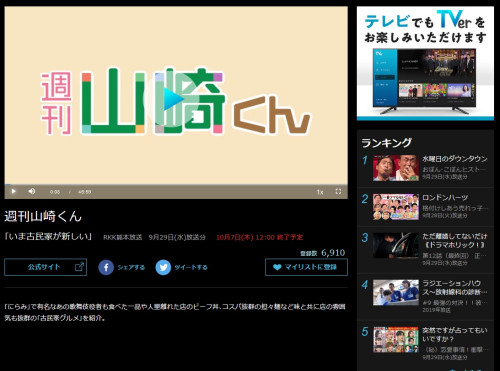Image resolution: width=500 pixels, height=371 pixels.
Task: Click the Twitter bird icon
Action: [x=163, y=267]
